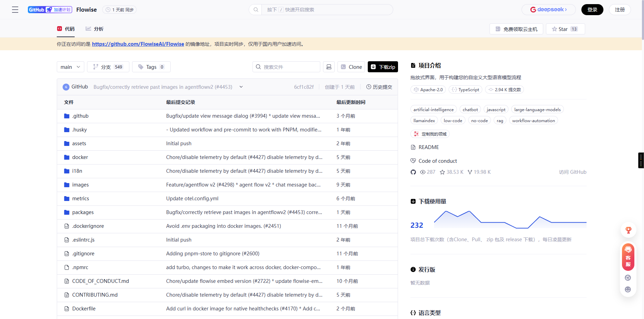Open the Code of conduct link
The image size is (644, 319).
(438, 161)
